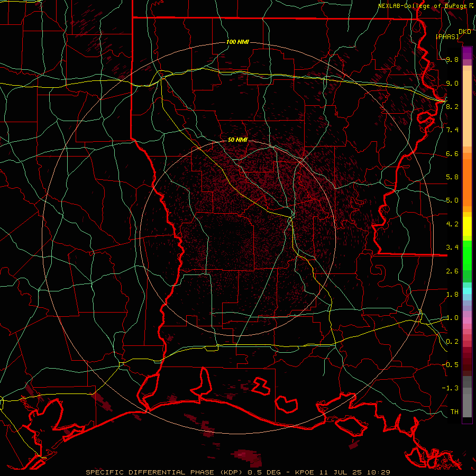Screen dimensions: 476x476
Task: Click the [PHAS] label above color scale
Action: [447, 36]
